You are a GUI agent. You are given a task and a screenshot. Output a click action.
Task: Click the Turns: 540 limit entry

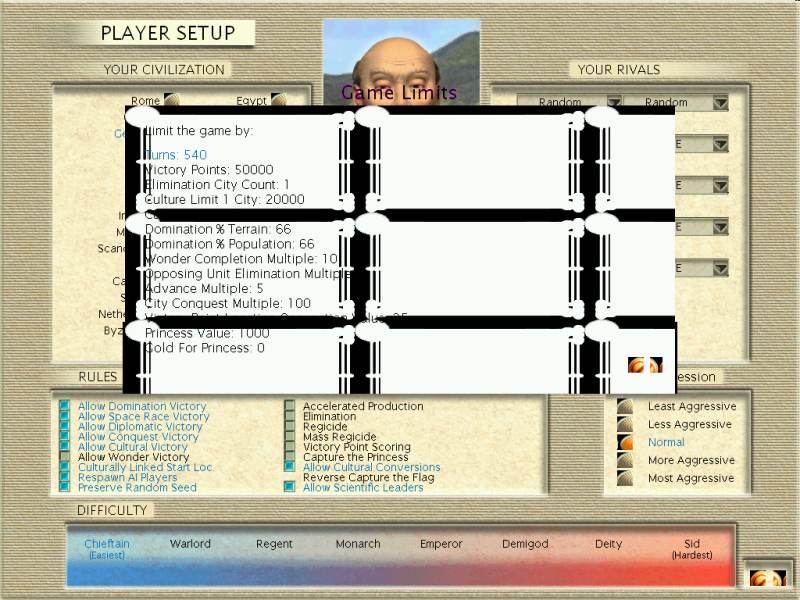coord(180,155)
